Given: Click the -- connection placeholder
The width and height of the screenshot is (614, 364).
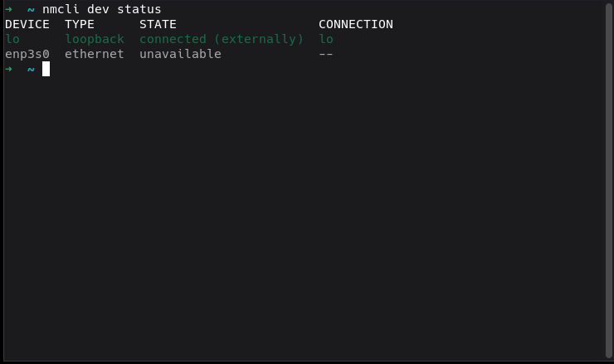Looking at the screenshot, I should (326, 54).
